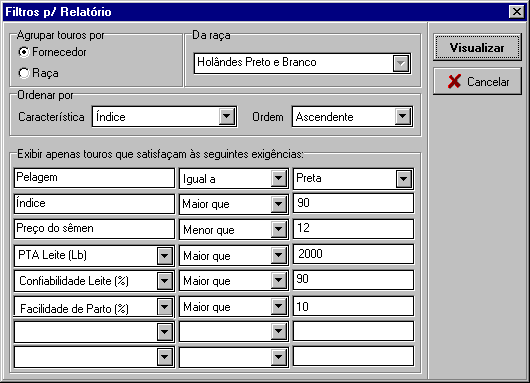Image resolution: width=530 pixels, height=383 pixels.
Task: Click the Visualizar button
Action: pos(477,48)
